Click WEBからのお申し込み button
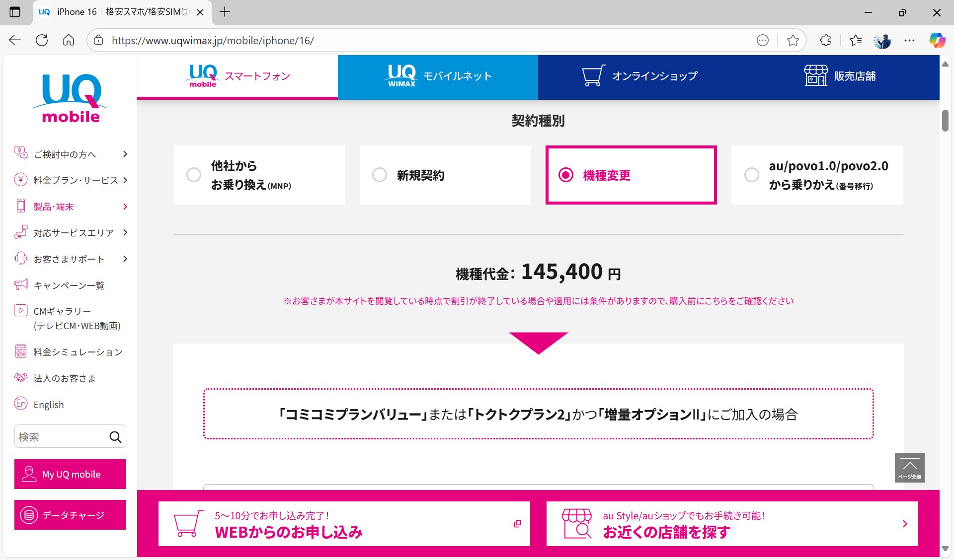The width and height of the screenshot is (954, 560). (x=344, y=524)
